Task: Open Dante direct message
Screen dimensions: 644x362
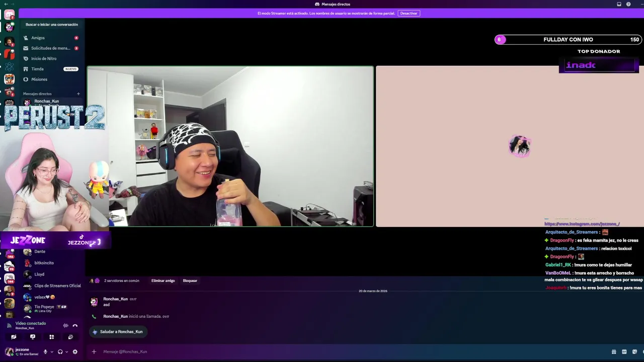Action: click(51, 251)
